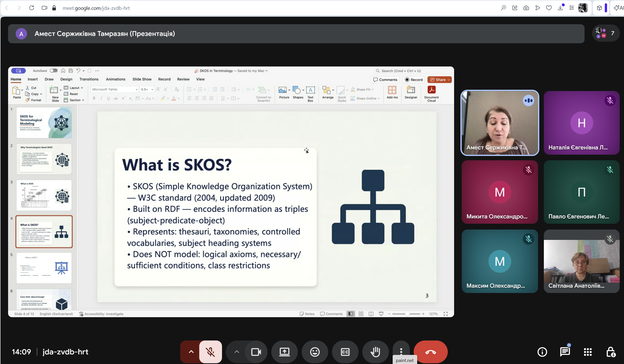Expand the audio settings chevron
This screenshot has width=624, height=364.
[191, 352]
